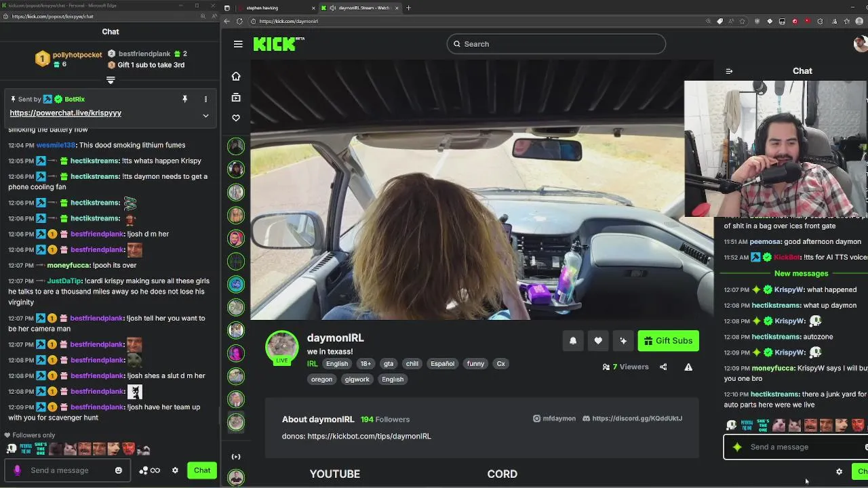Click SHE'S THE ONE emote in popout emote bar
This screenshot has width=868, height=488.
pyautogui.click(x=41, y=449)
